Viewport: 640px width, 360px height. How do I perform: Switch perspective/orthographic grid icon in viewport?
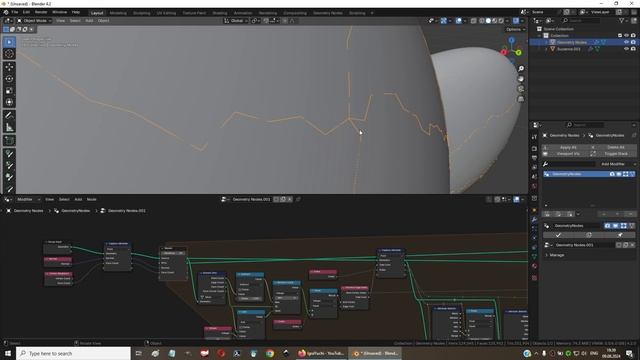(x=521, y=99)
